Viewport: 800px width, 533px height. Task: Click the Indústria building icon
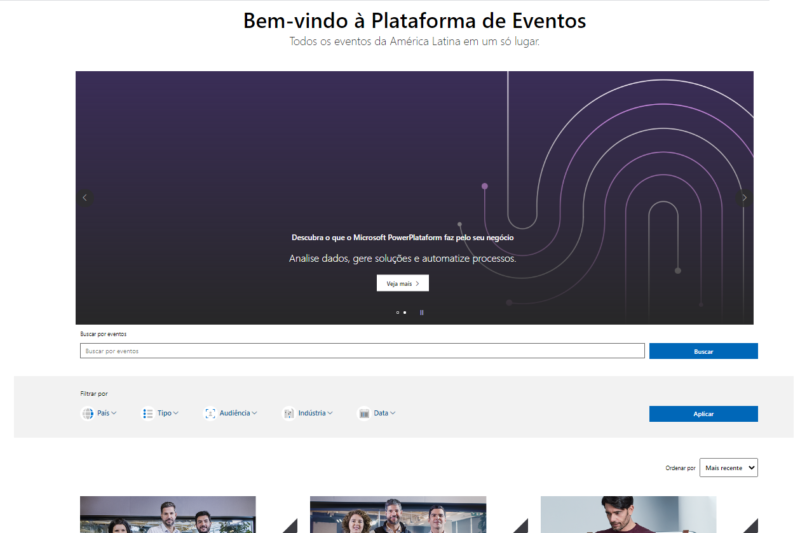pyautogui.click(x=289, y=413)
